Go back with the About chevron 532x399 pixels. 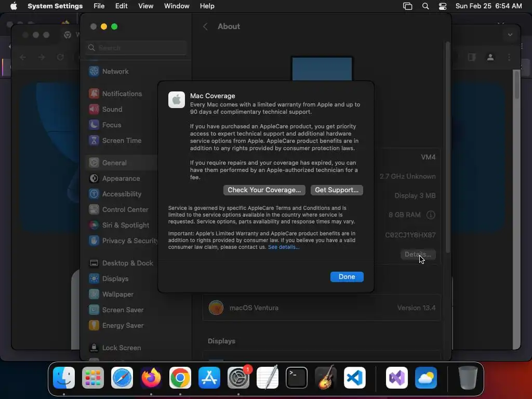pos(205,26)
